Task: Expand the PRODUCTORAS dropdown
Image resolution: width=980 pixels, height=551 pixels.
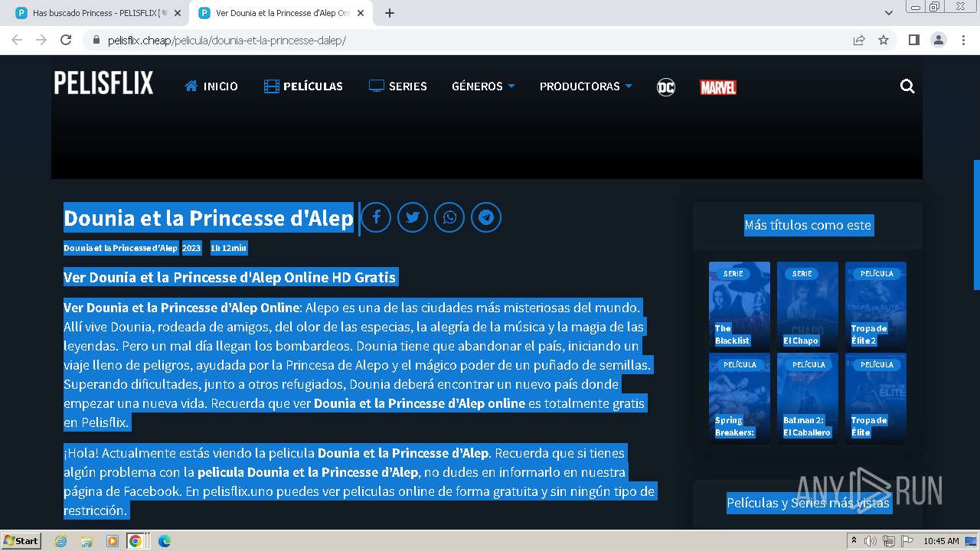Action: tap(586, 86)
